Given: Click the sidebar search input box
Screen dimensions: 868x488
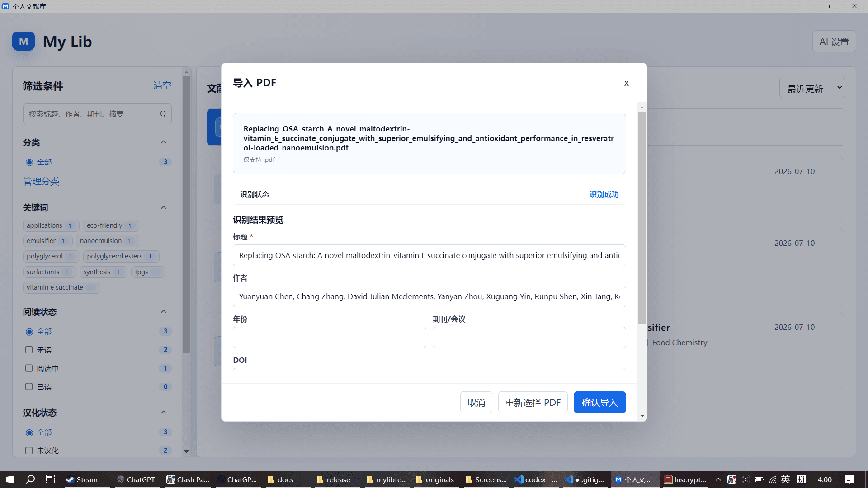Looking at the screenshot, I should coord(97,114).
